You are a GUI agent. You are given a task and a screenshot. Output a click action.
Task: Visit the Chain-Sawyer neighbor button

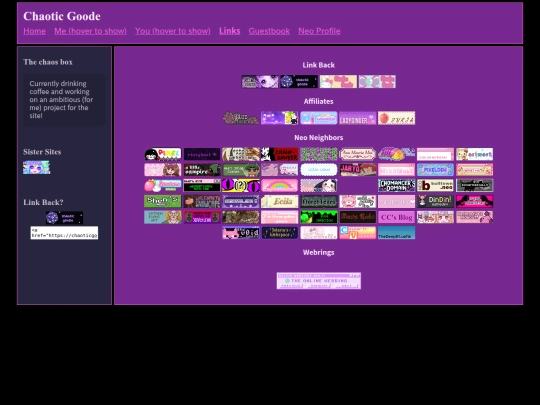(x=280, y=154)
